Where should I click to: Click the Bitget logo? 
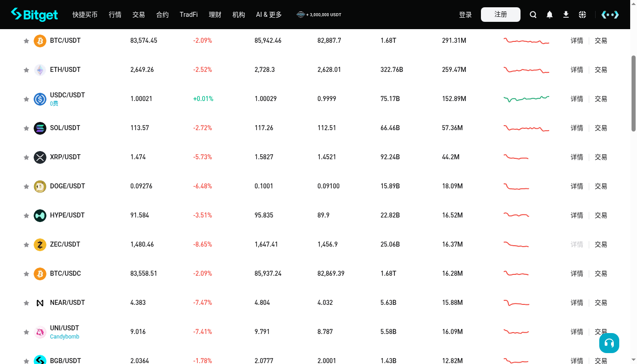click(35, 15)
